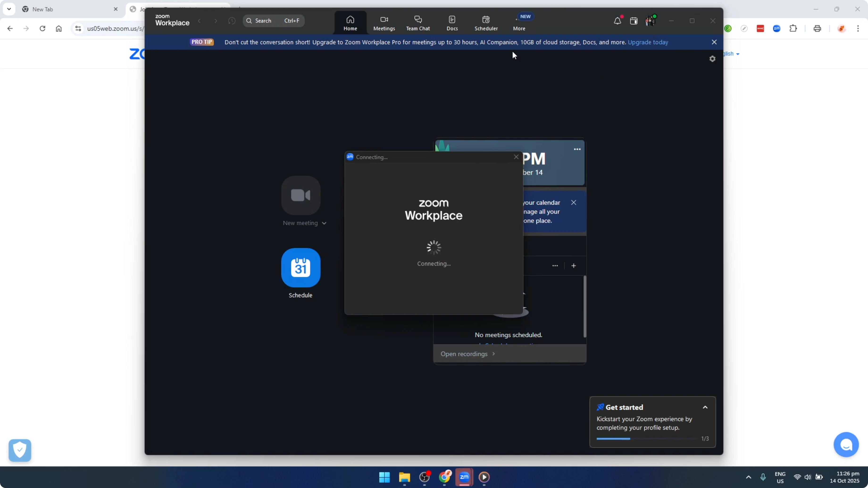This screenshot has width=868, height=488.
Task: Open taskbar volume control
Action: click(808, 477)
